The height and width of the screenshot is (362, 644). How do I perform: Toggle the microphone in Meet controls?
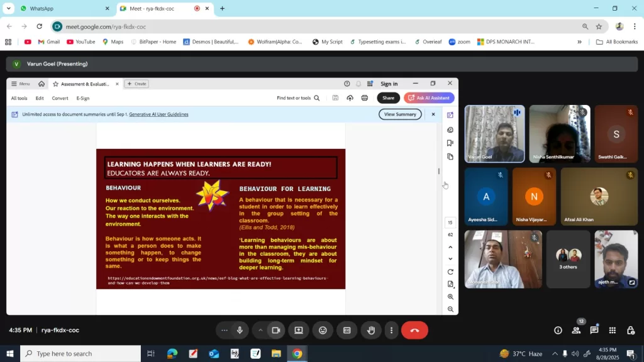pyautogui.click(x=240, y=331)
